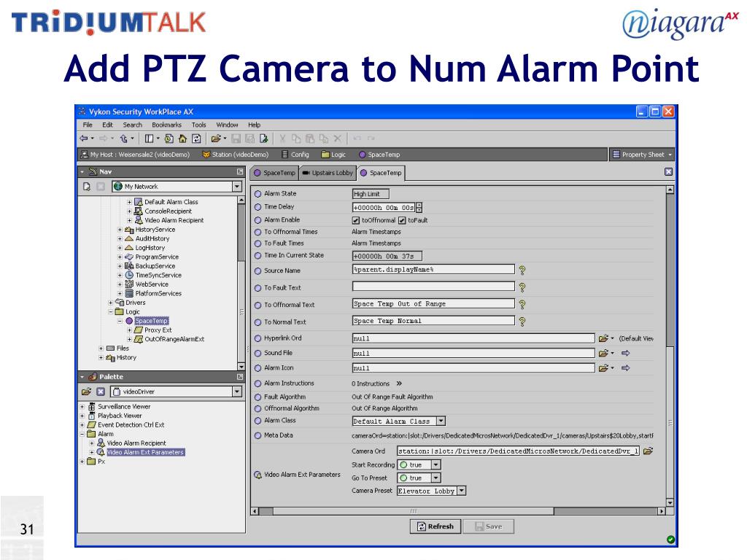Click the Up Level toolbar icon
747x560 pixels.
click(124, 139)
